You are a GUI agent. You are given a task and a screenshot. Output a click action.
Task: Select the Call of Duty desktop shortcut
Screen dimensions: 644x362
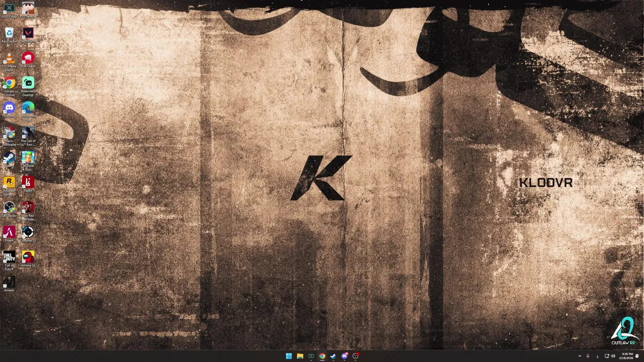click(9, 261)
